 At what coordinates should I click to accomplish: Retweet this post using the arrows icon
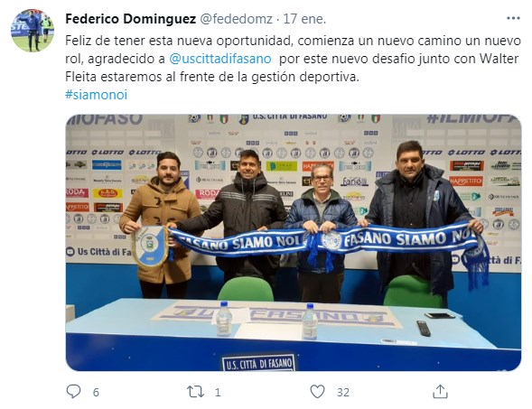195,392
